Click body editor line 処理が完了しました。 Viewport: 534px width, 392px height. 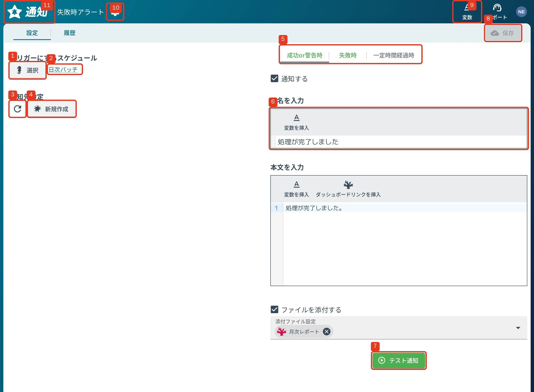[x=405, y=208]
